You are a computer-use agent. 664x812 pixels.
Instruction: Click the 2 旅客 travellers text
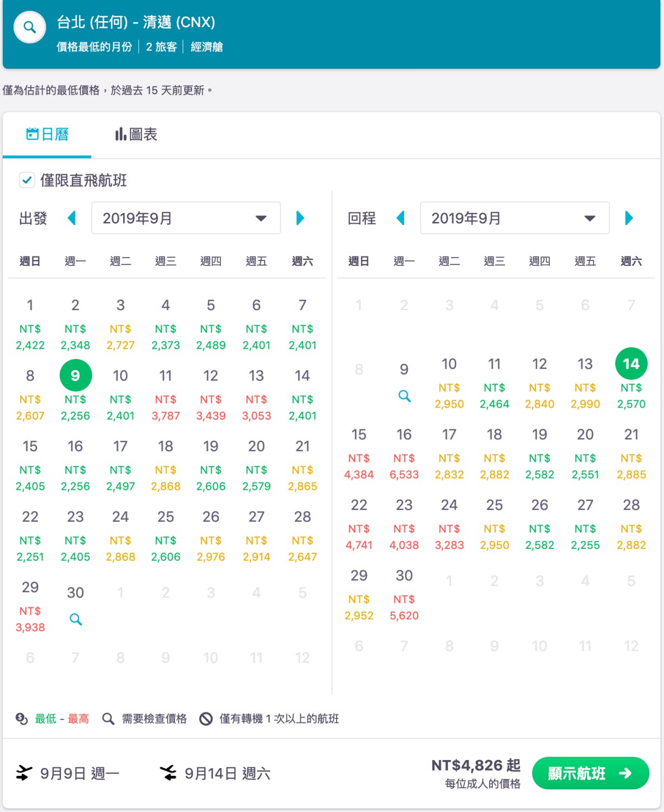[x=161, y=47]
